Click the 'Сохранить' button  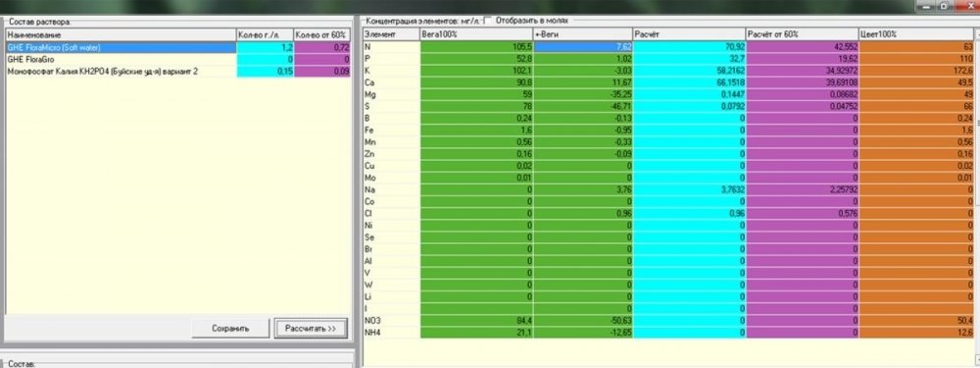coord(230,328)
